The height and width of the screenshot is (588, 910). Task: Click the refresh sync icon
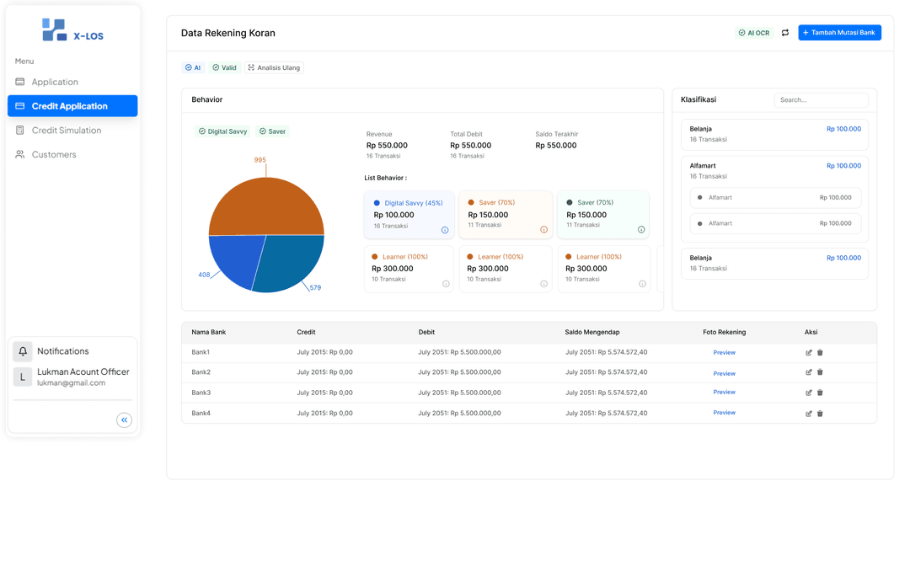coord(785,33)
